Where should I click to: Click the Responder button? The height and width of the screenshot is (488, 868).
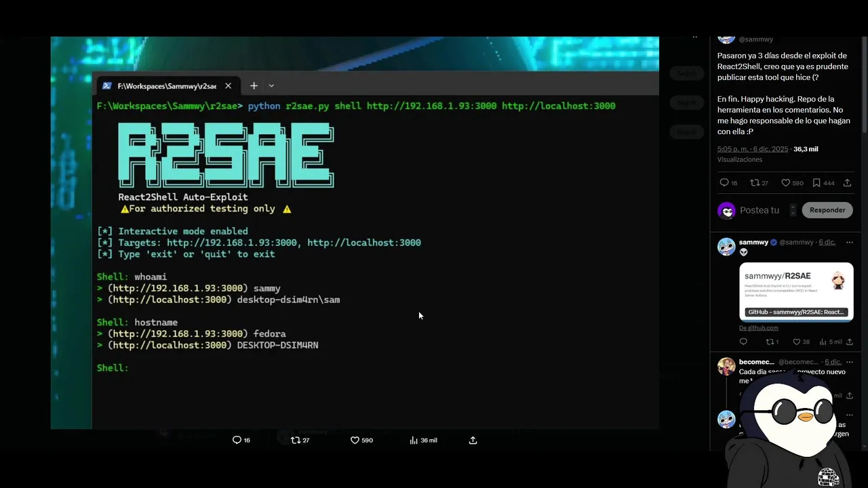(x=827, y=210)
